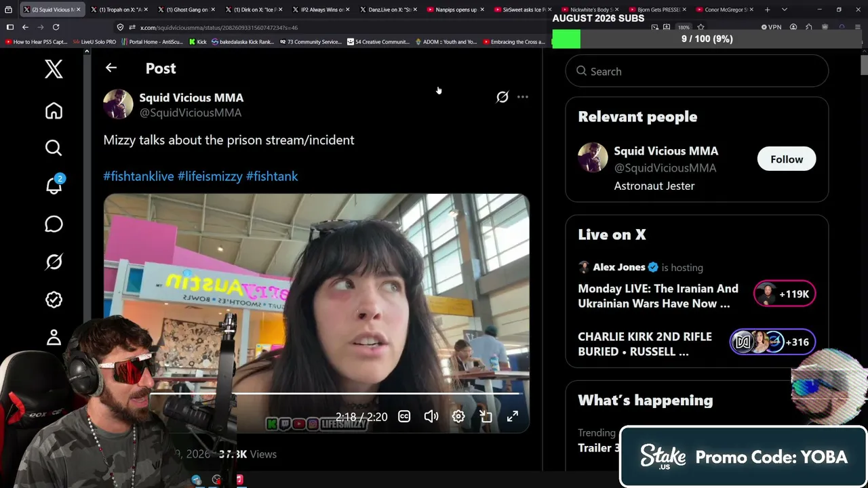This screenshot has width=868, height=488.
Task: Open the Verified badge icon in sidebar
Action: click(54, 300)
